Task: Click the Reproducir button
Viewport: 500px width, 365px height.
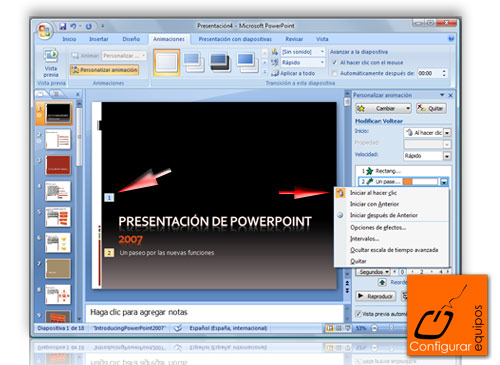Action: (x=375, y=296)
